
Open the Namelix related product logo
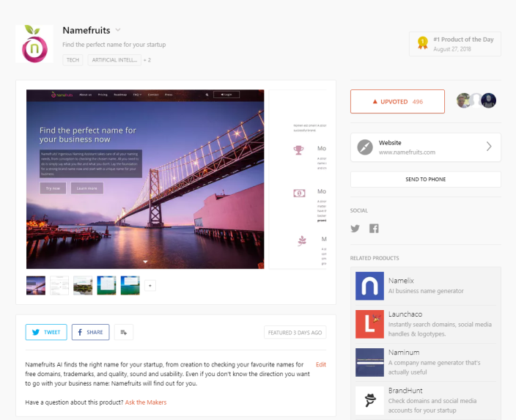369,286
